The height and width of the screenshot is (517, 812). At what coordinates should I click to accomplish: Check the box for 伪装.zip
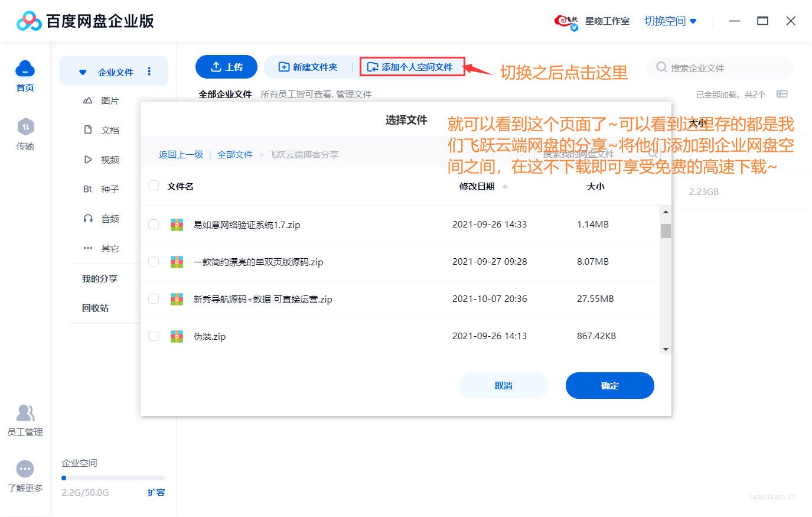(x=154, y=336)
